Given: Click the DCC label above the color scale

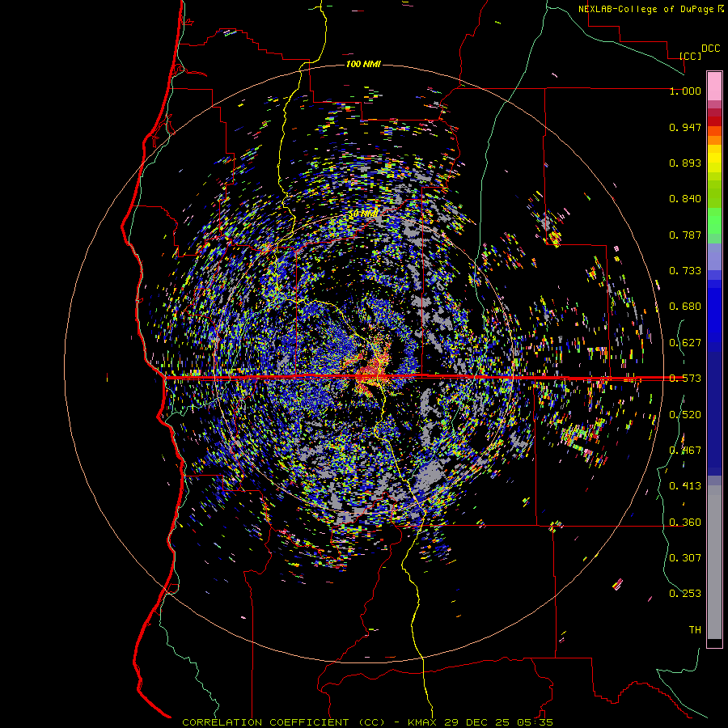Looking at the screenshot, I should pyautogui.click(x=710, y=49).
